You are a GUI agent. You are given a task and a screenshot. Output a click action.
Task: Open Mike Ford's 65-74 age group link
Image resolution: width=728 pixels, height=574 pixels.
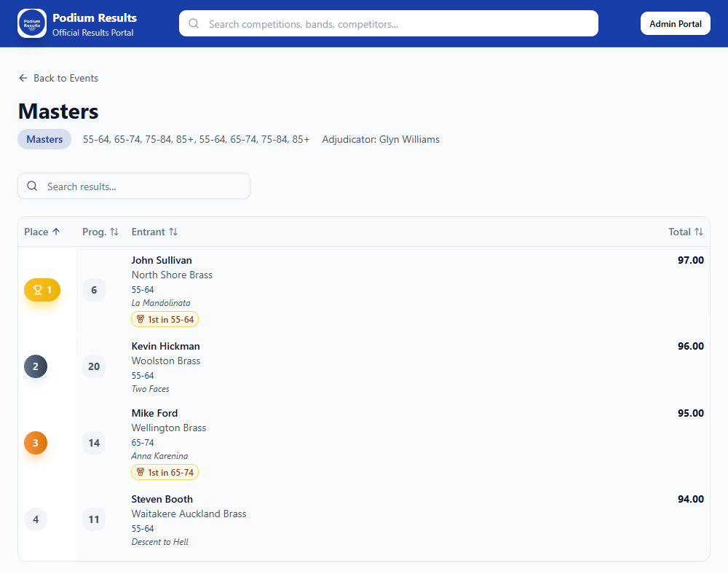point(143,443)
